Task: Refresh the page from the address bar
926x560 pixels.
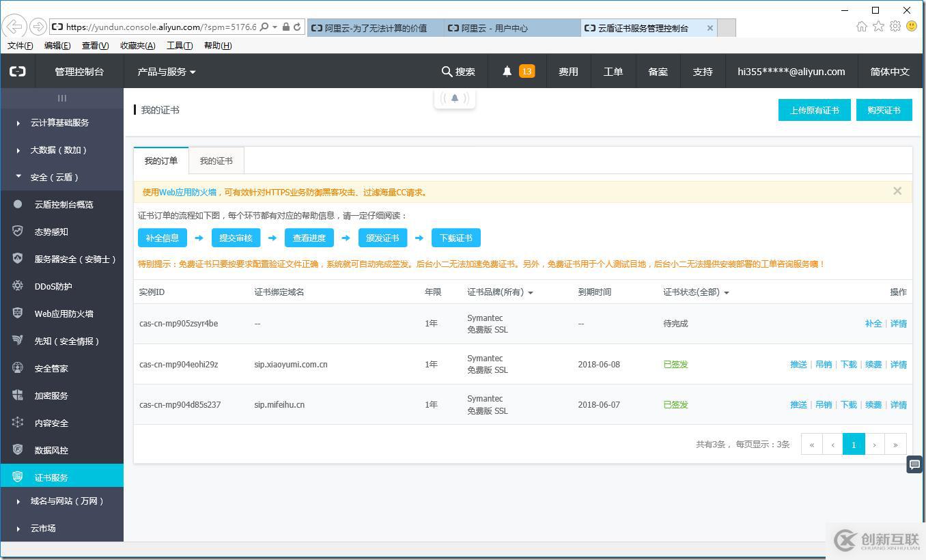Action: [x=297, y=27]
